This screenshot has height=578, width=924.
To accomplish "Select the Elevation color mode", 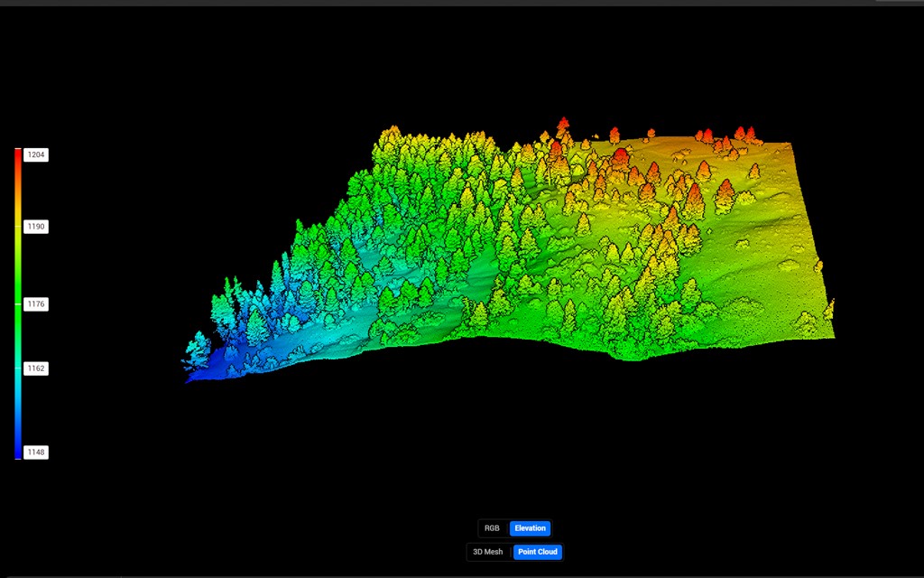I will [530, 528].
